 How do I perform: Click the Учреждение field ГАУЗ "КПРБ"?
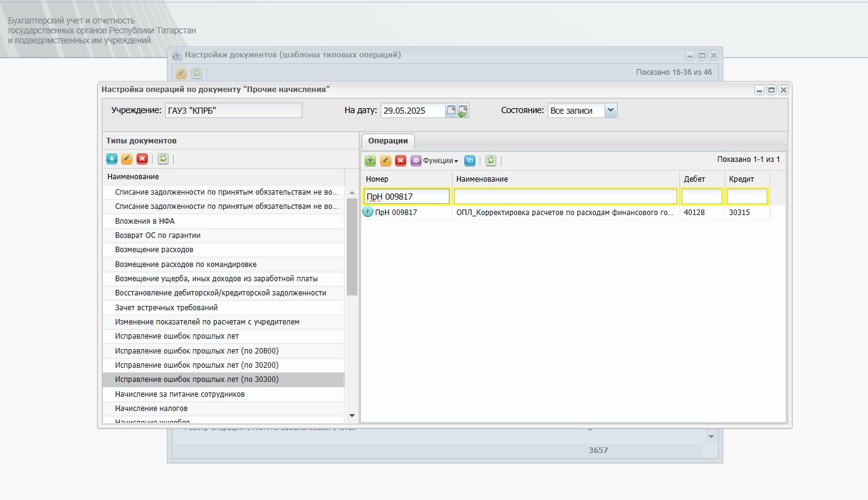(232, 111)
